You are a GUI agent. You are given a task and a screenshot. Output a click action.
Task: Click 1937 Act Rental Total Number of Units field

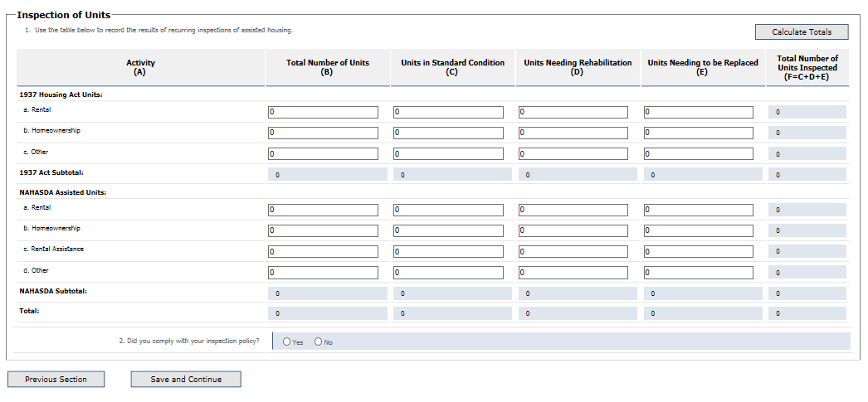pos(323,112)
